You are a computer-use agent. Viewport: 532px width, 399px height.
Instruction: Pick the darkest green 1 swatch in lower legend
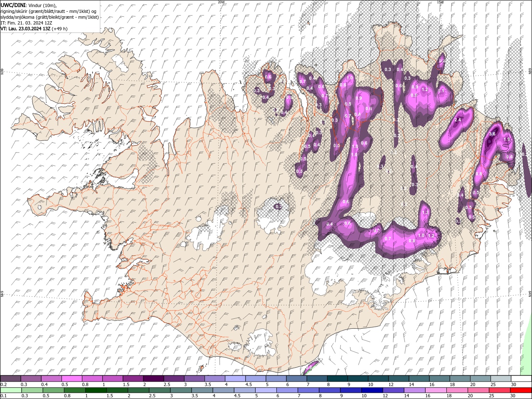[x=96, y=390]
